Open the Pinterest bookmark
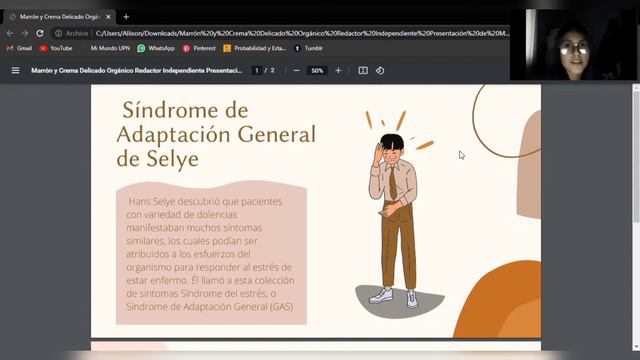This screenshot has width=640, height=360. (x=199, y=48)
